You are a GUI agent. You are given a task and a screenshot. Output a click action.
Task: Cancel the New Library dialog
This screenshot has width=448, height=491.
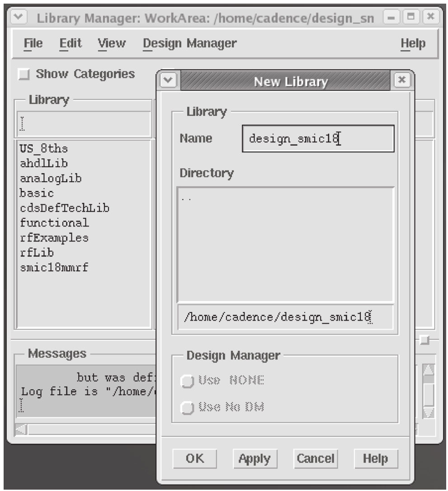click(315, 459)
